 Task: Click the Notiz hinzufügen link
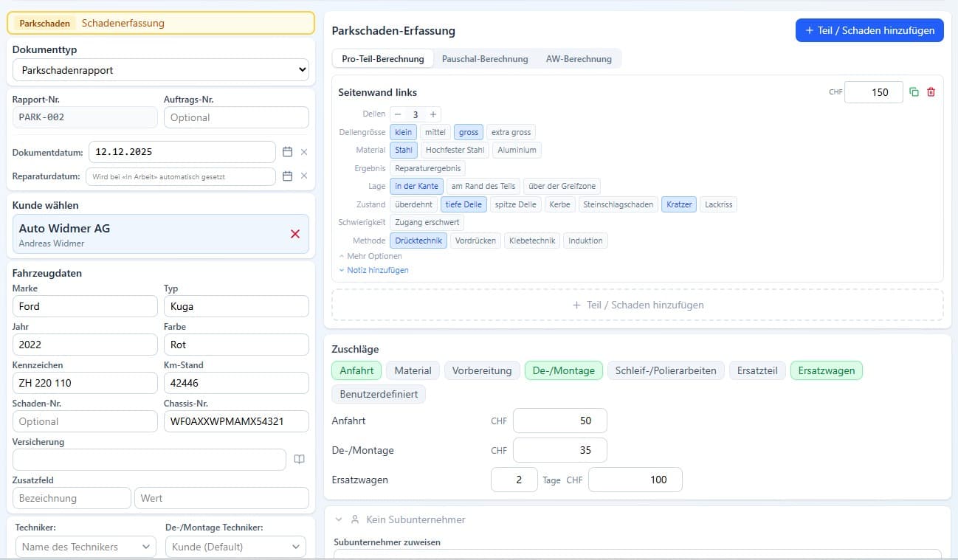point(377,270)
